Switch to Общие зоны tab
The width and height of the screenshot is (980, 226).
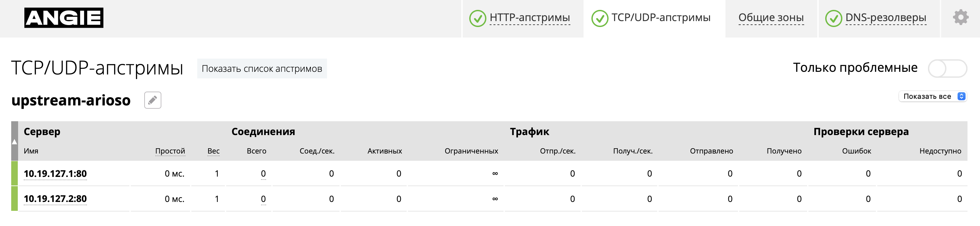click(x=771, y=18)
